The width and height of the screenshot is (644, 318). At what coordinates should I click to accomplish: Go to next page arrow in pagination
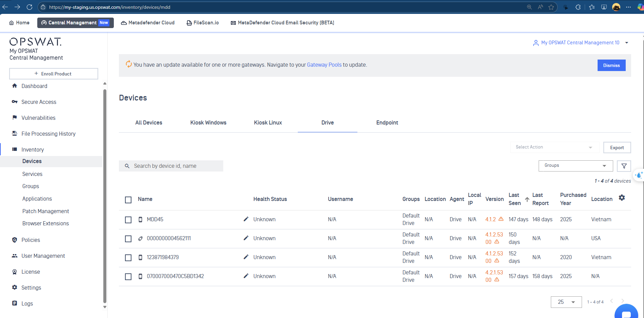623,301
